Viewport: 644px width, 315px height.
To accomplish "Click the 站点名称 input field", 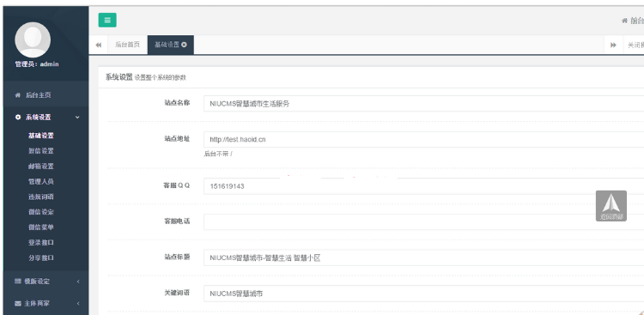I will [x=424, y=104].
